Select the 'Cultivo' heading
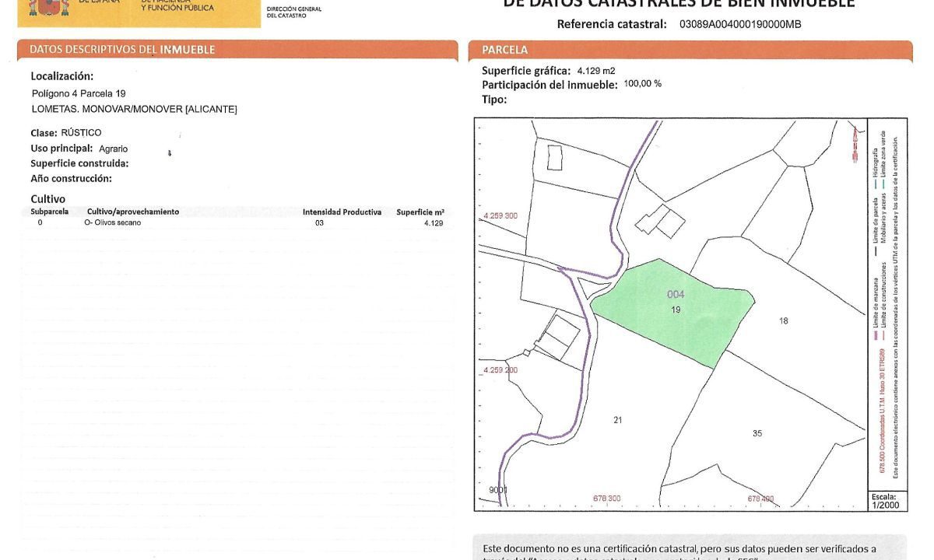The image size is (934, 560). click(x=48, y=199)
